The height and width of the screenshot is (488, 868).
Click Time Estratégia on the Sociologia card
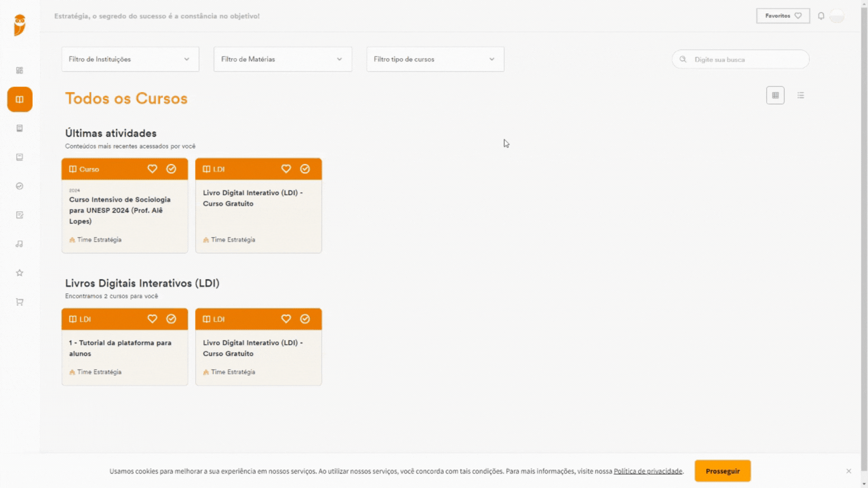95,240
